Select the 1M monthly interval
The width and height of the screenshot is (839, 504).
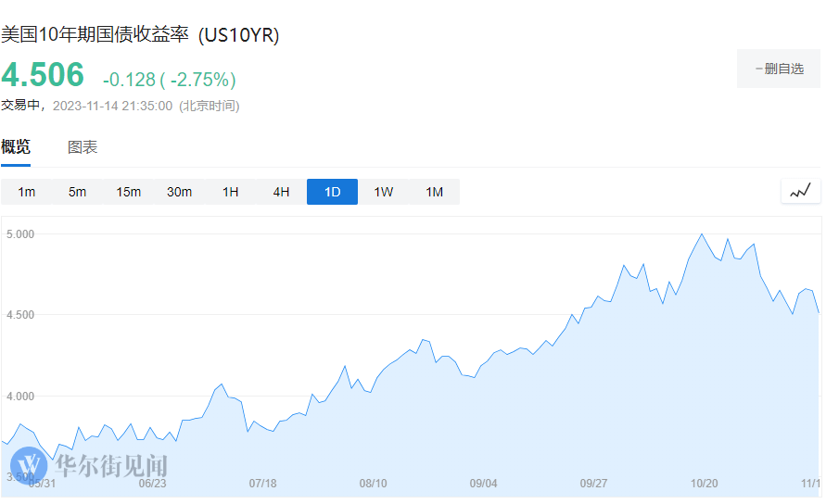pos(434,192)
